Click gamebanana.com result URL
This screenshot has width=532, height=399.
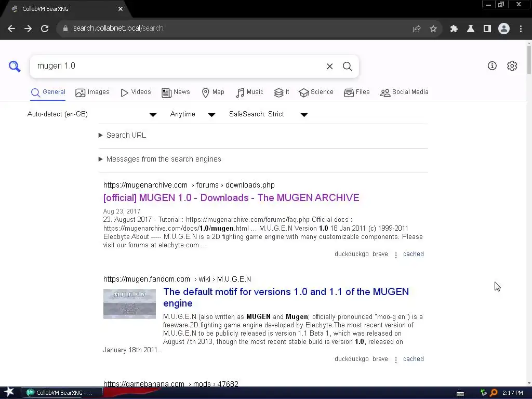coord(170,384)
